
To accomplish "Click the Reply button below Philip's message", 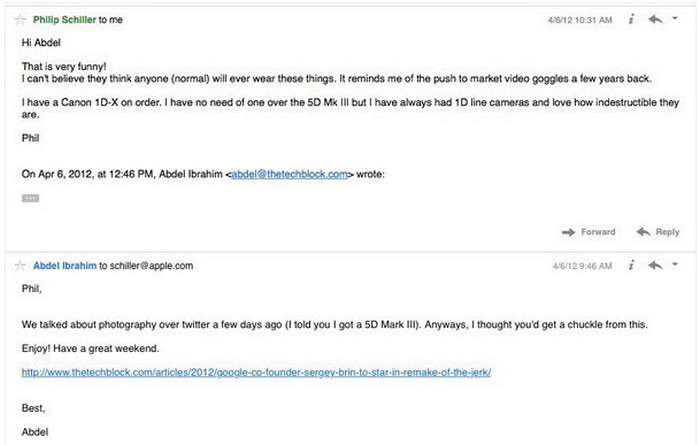I will pos(666,232).
